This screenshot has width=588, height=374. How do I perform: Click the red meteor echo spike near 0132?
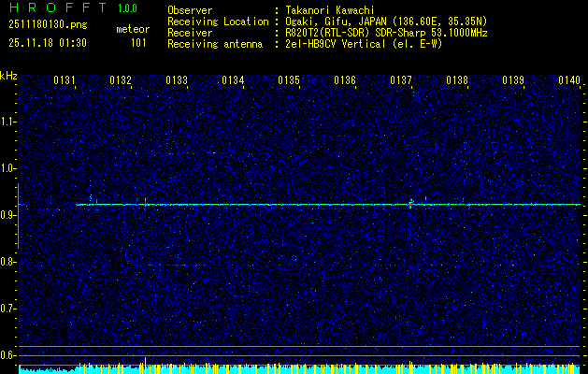tap(145, 202)
